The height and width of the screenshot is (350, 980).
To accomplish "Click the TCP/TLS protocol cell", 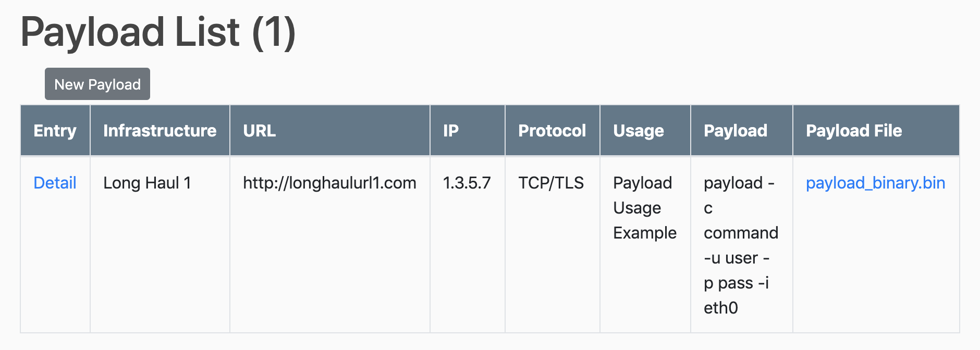I will (x=551, y=183).
